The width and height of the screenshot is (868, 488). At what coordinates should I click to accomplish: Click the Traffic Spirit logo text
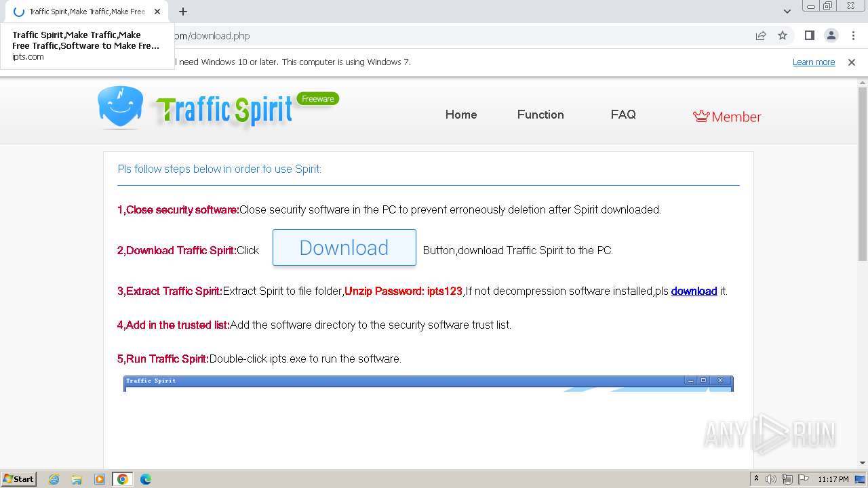click(224, 110)
